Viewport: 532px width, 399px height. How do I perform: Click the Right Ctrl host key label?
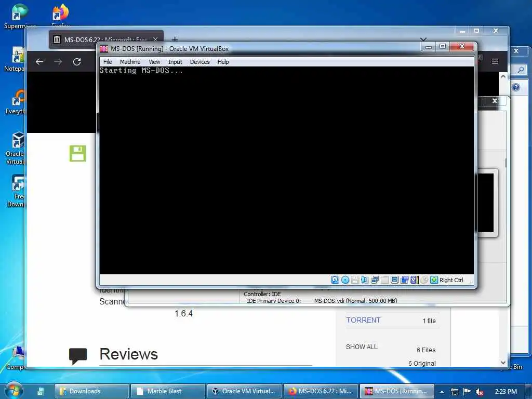[x=451, y=280]
